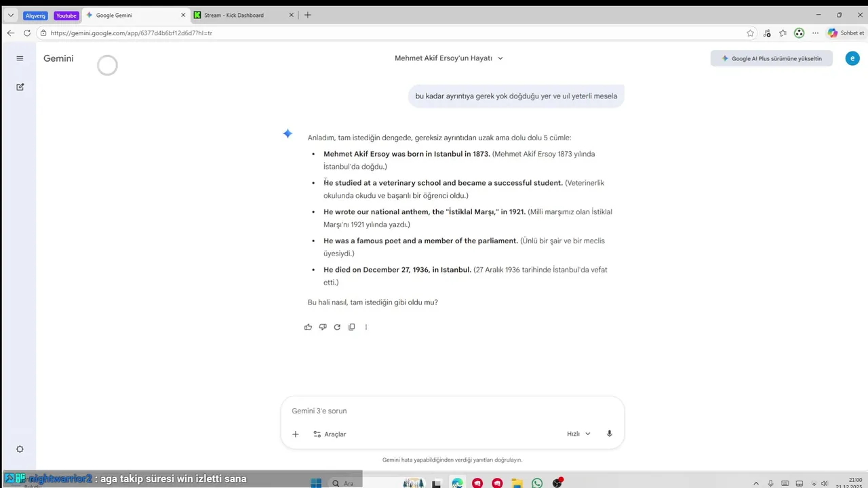
Task: Open the volume control in the system tray
Action: tap(824, 483)
